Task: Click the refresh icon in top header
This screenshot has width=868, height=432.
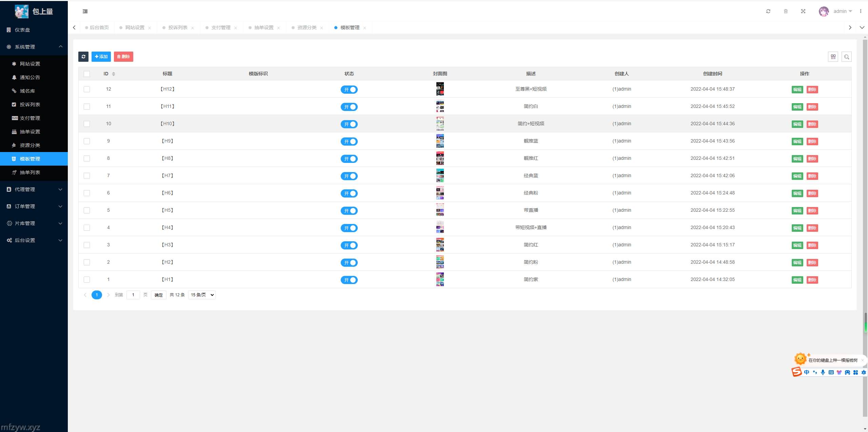Action: [768, 11]
